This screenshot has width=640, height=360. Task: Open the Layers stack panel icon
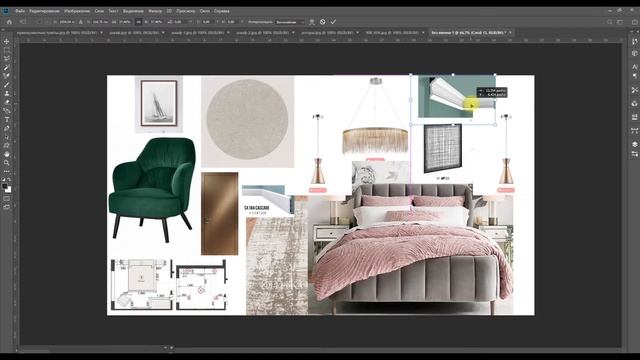tap(634, 144)
